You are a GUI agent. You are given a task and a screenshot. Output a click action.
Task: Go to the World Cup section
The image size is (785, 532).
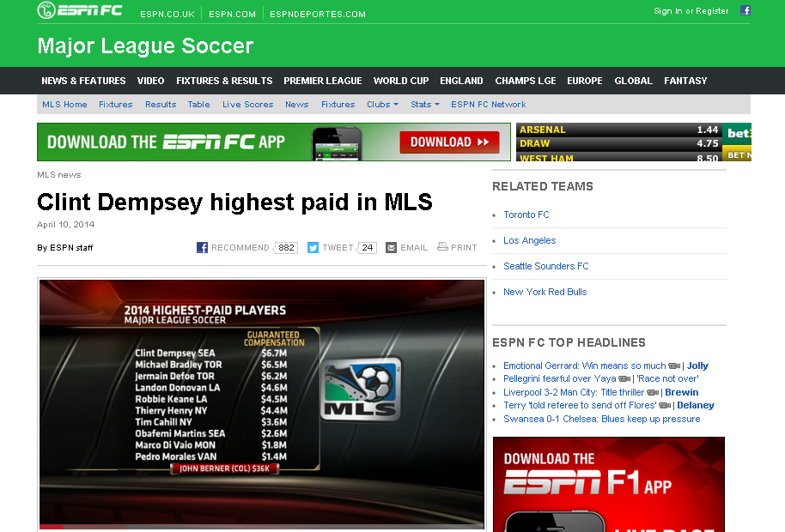(x=401, y=81)
